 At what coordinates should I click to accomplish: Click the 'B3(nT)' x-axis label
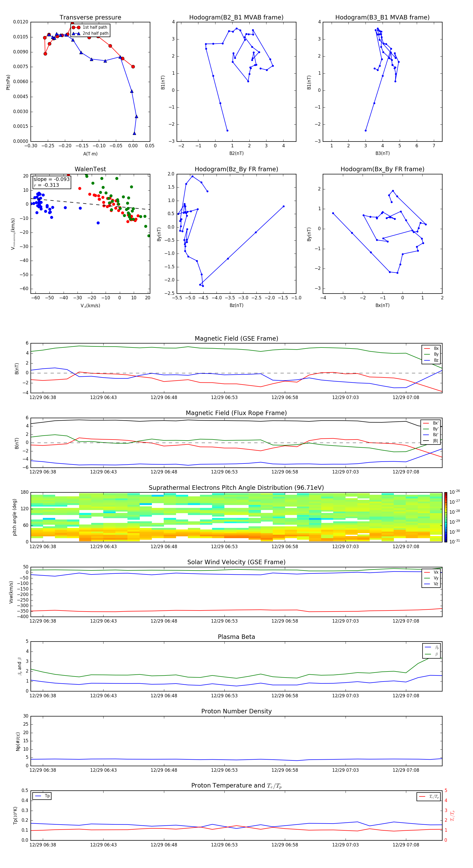click(x=382, y=154)
